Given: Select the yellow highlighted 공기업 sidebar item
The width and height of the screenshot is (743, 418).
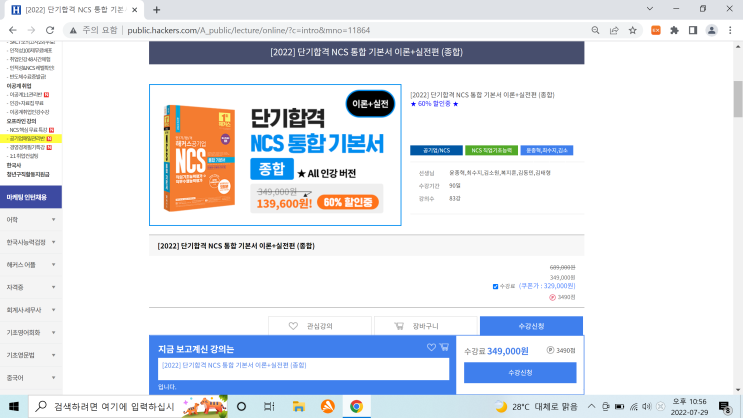Looking at the screenshot, I should click(31, 138).
